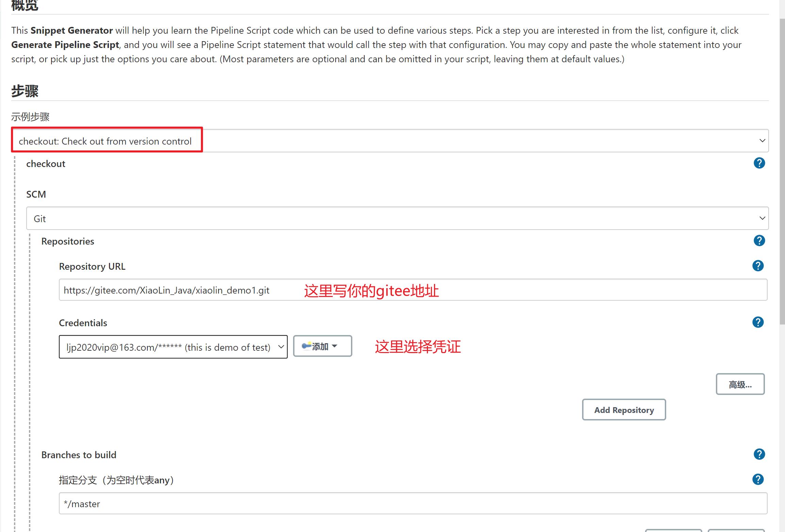This screenshot has height=532, width=785.
Task: Click the Credentials label
Action: tap(83, 323)
